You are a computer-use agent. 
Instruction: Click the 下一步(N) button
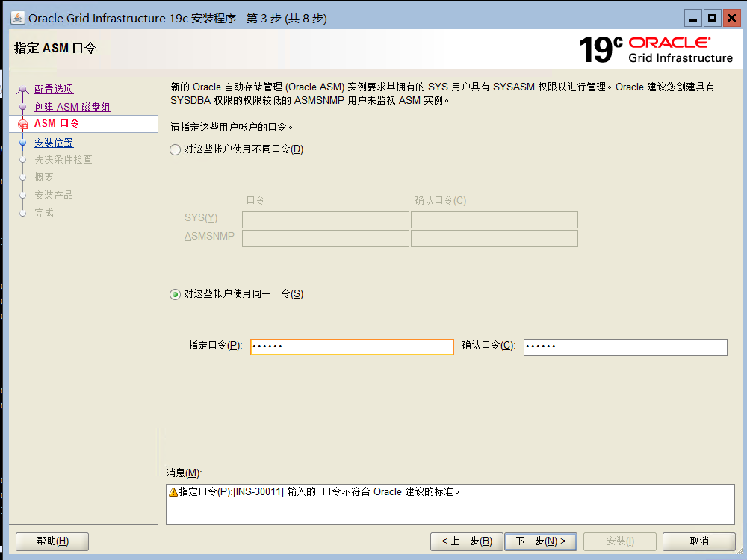point(541,541)
